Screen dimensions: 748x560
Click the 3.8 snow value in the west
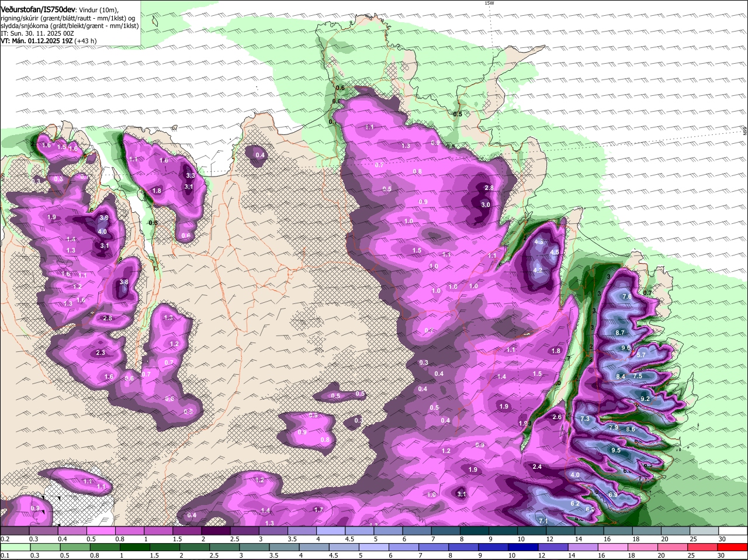[x=123, y=282]
